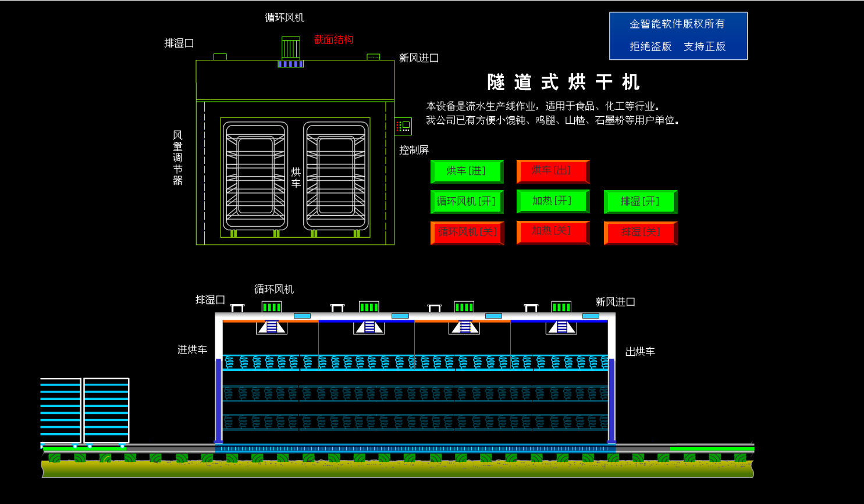The height and width of the screenshot is (504, 864).
Task: Click the 烘车[进] green button
Action: (x=467, y=171)
